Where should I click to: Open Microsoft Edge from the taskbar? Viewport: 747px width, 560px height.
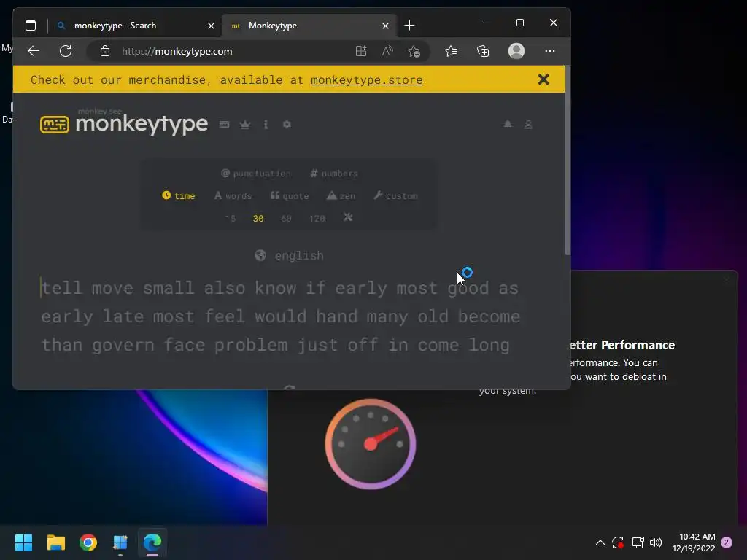[152, 542]
